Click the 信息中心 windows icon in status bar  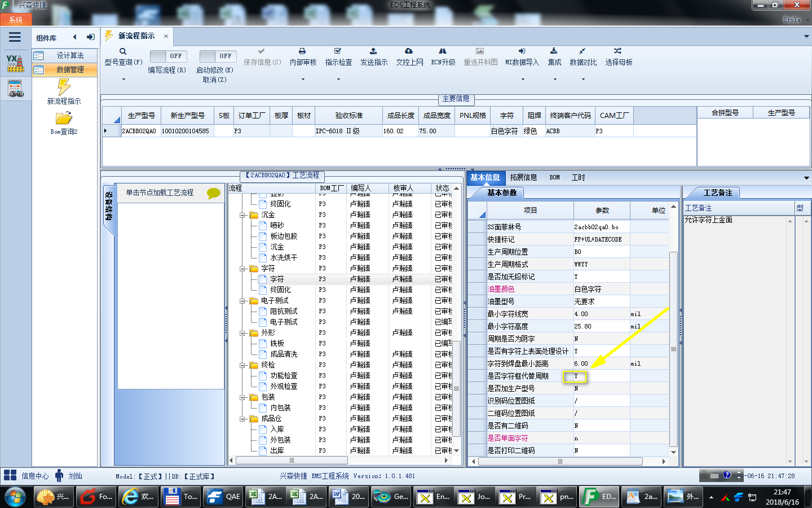click(10, 475)
